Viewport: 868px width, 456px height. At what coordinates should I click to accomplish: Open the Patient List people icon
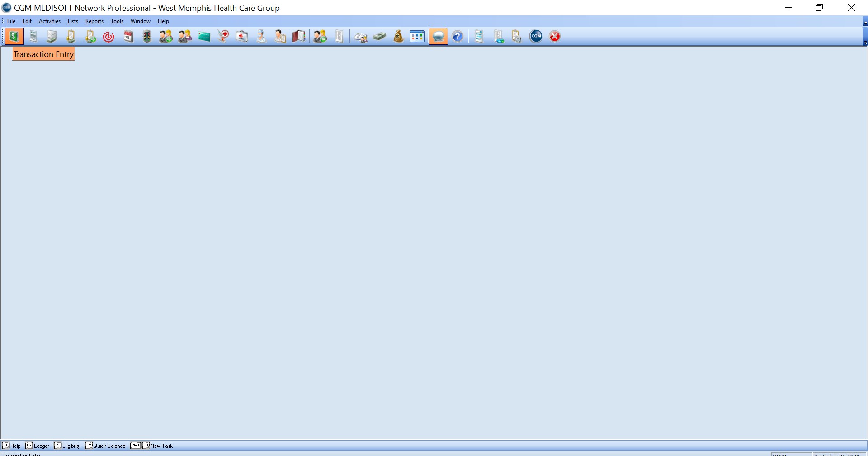pyautogui.click(x=184, y=36)
